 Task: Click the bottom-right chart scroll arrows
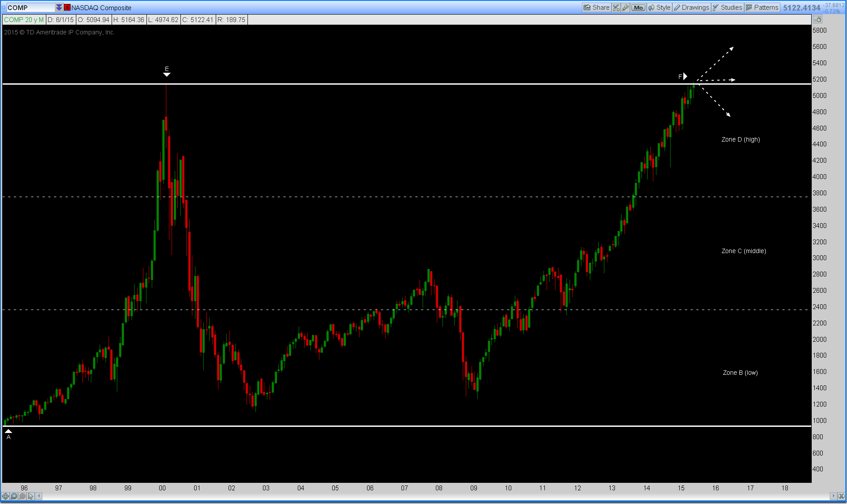(x=841, y=497)
